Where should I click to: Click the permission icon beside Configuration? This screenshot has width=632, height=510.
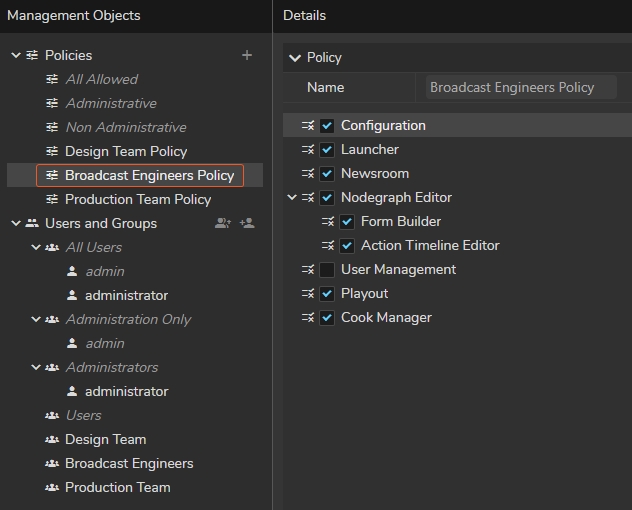coord(308,126)
